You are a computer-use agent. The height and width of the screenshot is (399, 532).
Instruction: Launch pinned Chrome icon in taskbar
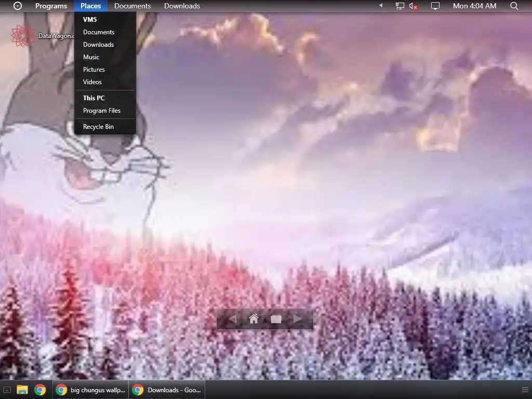tap(40, 390)
